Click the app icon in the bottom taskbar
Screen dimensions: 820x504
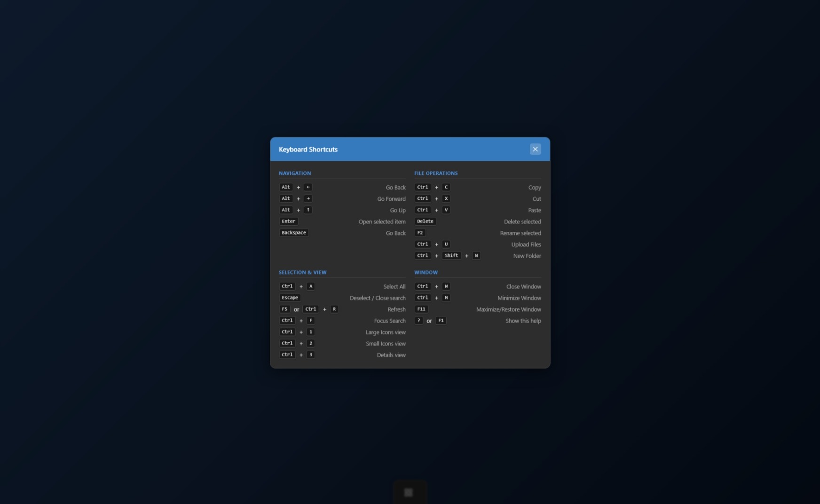[x=408, y=492]
